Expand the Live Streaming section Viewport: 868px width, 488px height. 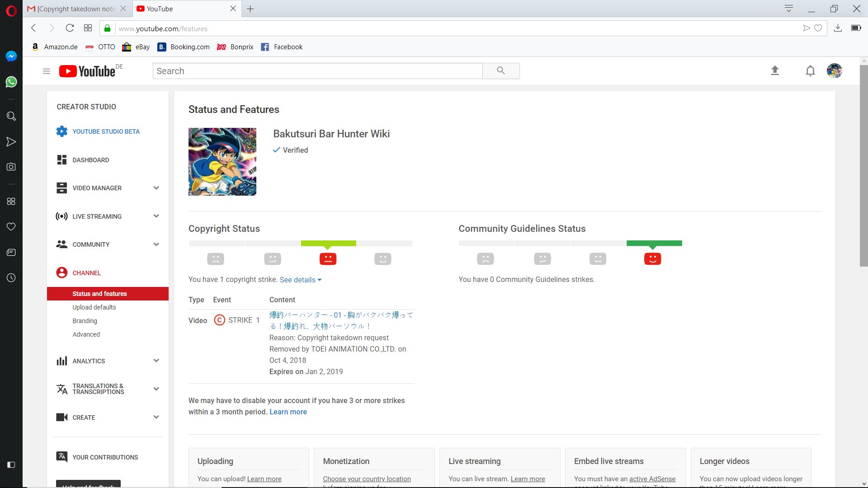[x=156, y=216]
